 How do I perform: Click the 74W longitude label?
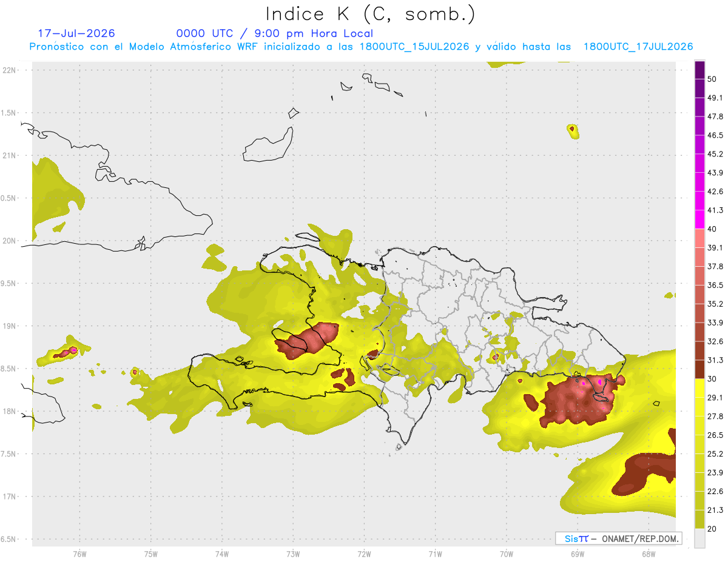tap(221, 554)
